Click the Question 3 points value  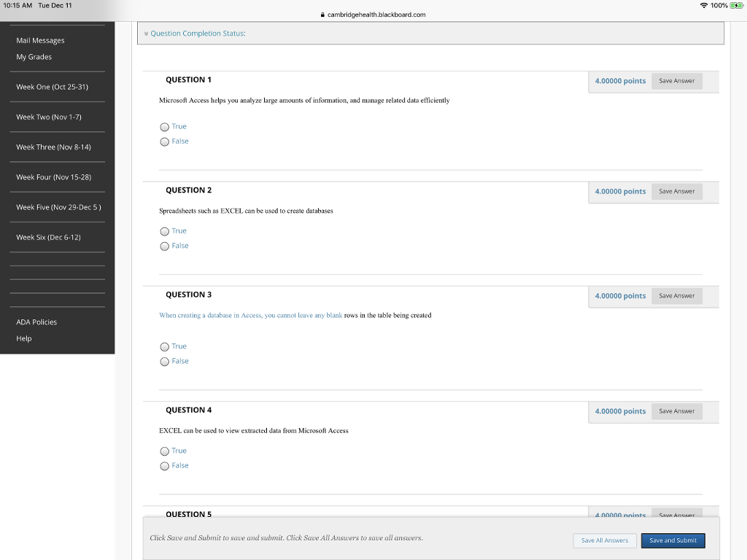[620, 296]
